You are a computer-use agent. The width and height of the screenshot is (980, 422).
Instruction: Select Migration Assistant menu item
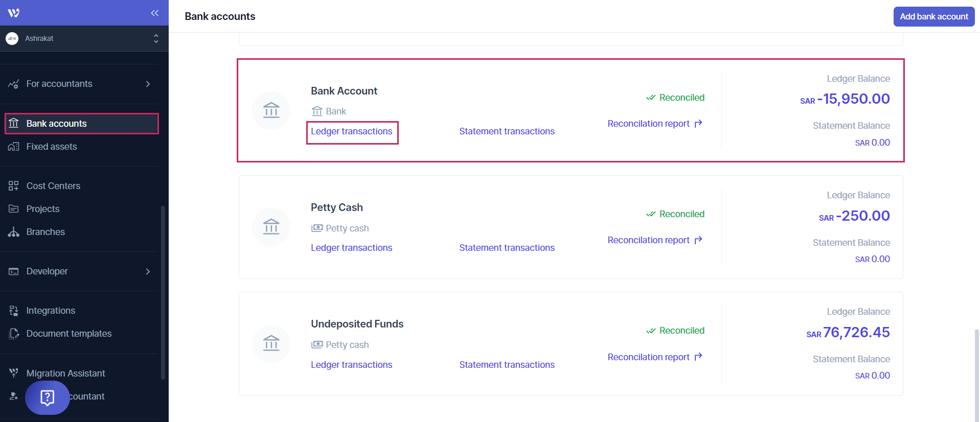point(65,373)
